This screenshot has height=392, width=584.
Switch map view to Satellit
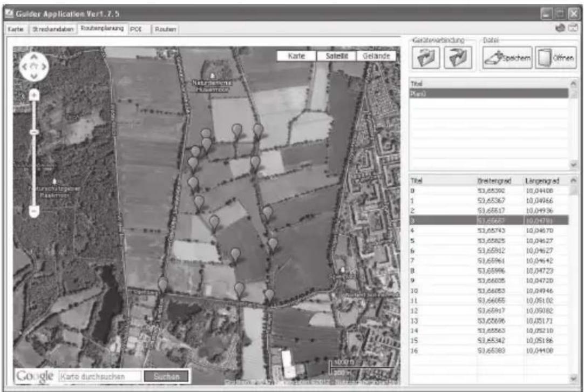[x=337, y=56]
